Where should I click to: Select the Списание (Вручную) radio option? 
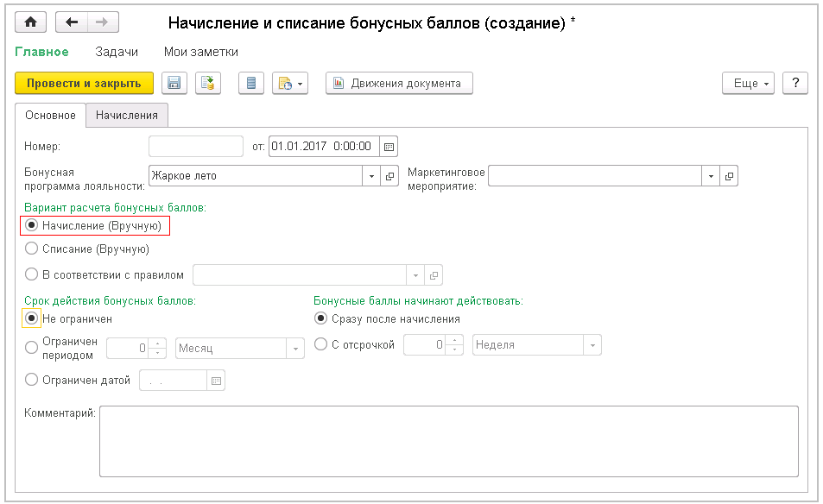32,249
